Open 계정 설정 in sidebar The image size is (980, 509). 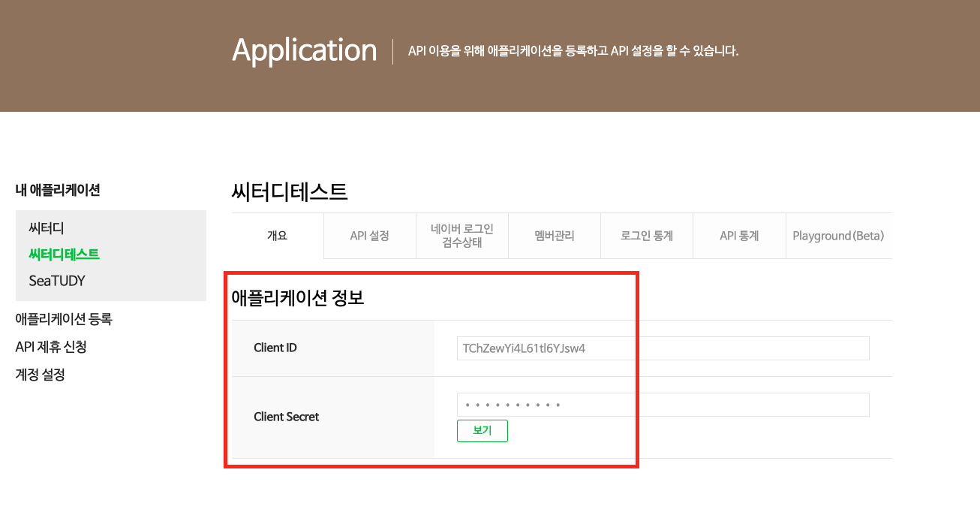tap(40, 375)
